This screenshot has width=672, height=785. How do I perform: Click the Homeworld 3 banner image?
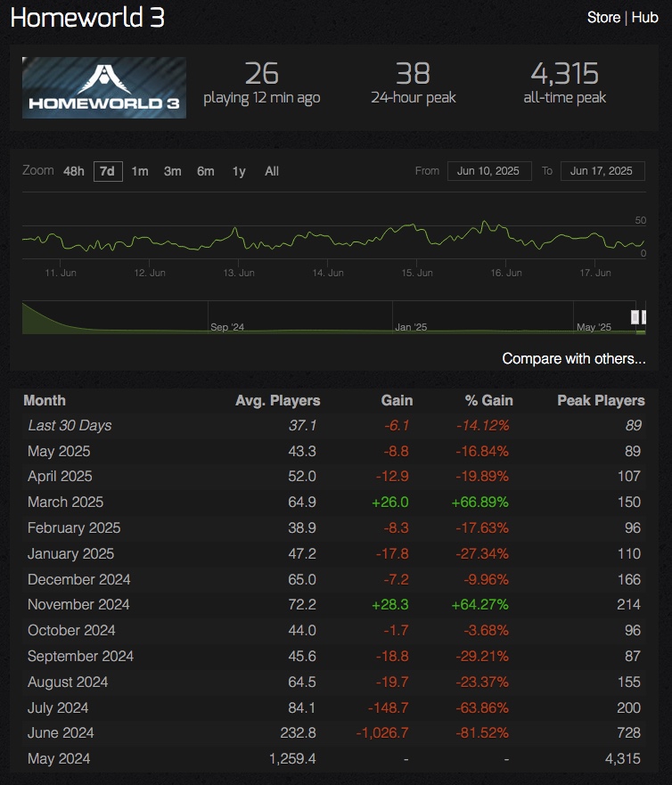[104, 87]
